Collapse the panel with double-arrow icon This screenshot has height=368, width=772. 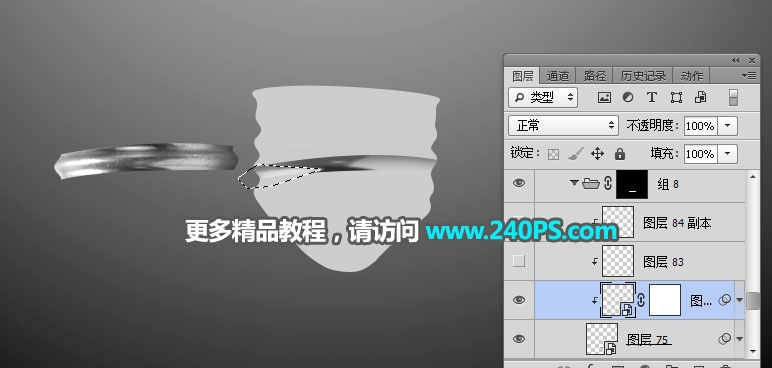point(736,61)
